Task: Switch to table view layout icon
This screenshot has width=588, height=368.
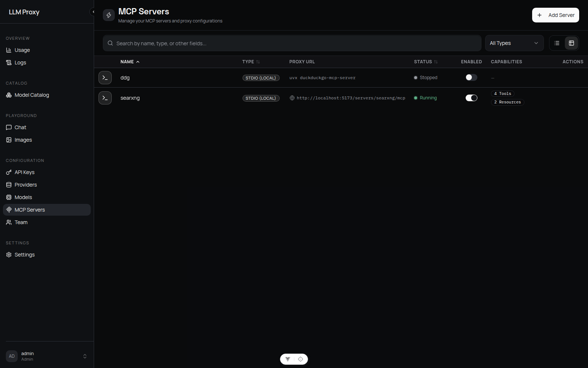Action: click(x=571, y=43)
